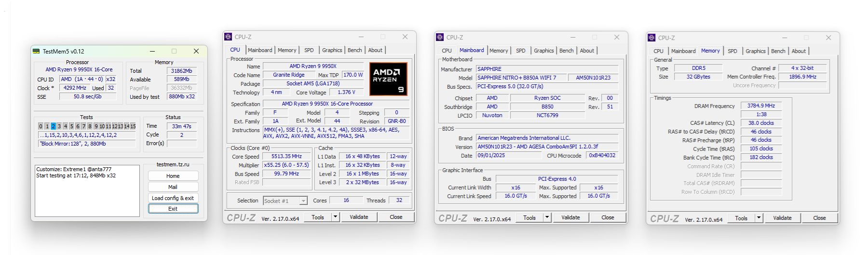868x255 pixels.
Task: Click the CPU-Z icon in the CPU tab window's title bar
Action: tap(229, 37)
